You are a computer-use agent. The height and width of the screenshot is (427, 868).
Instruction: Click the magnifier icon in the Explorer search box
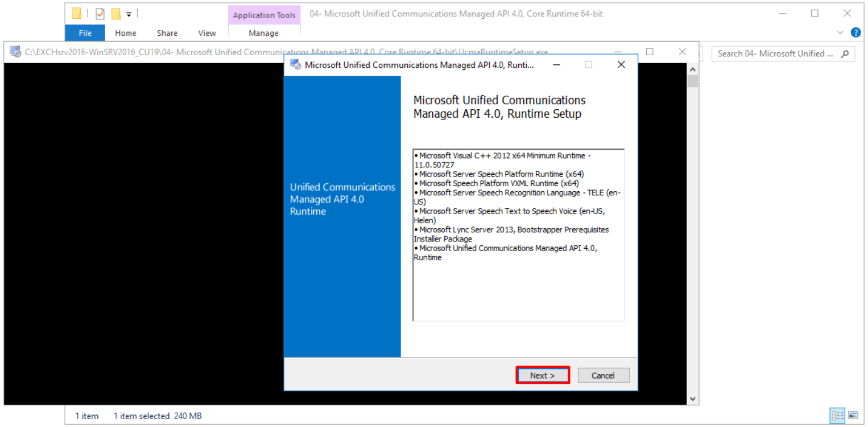click(845, 54)
